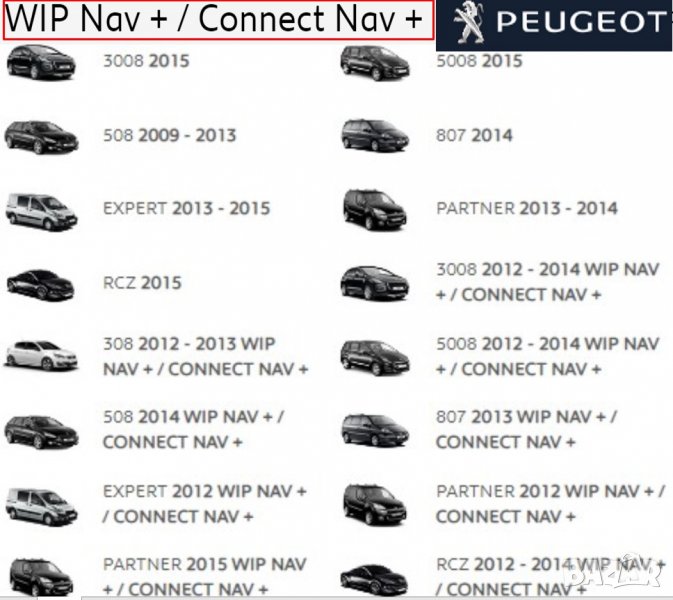Open the PARTNER 2013 - 2014 link

(x=527, y=209)
